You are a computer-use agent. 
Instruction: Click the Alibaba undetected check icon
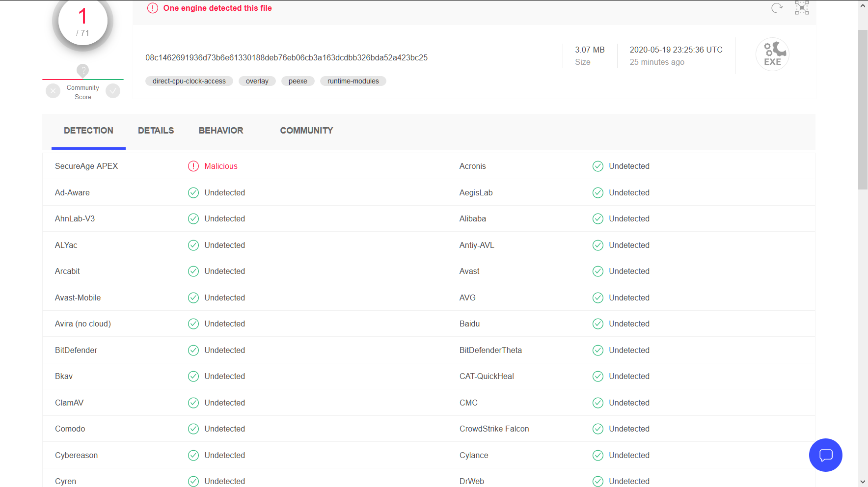[598, 219]
